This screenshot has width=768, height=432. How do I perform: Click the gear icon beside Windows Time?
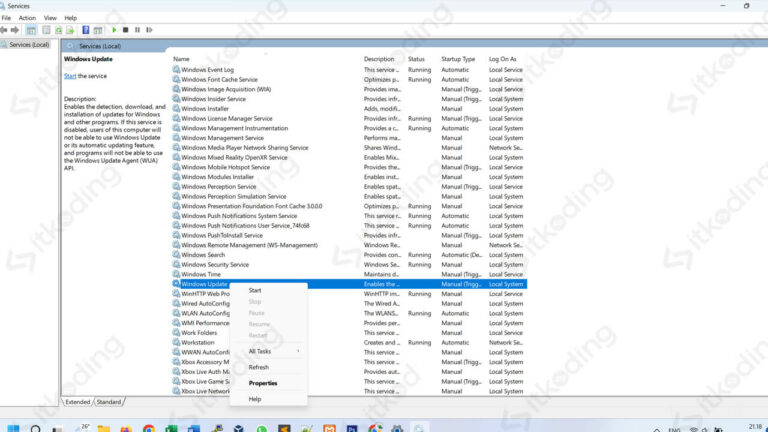pyautogui.click(x=176, y=274)
